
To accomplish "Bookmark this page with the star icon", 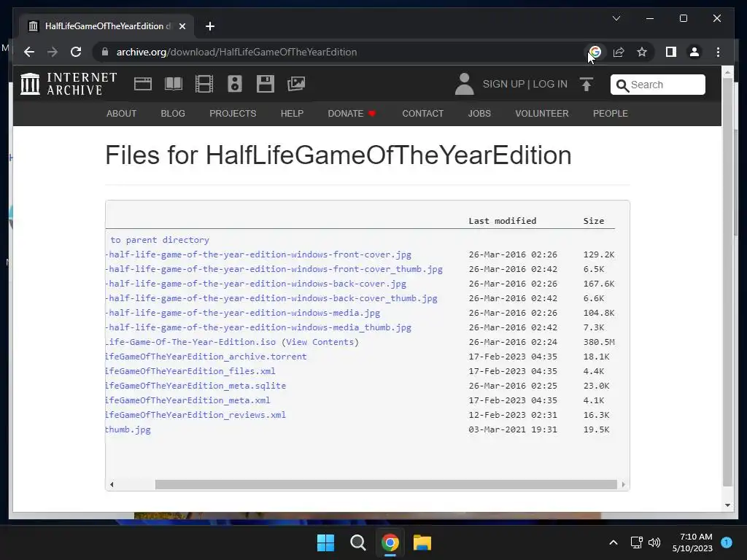I will click(642, 52).
